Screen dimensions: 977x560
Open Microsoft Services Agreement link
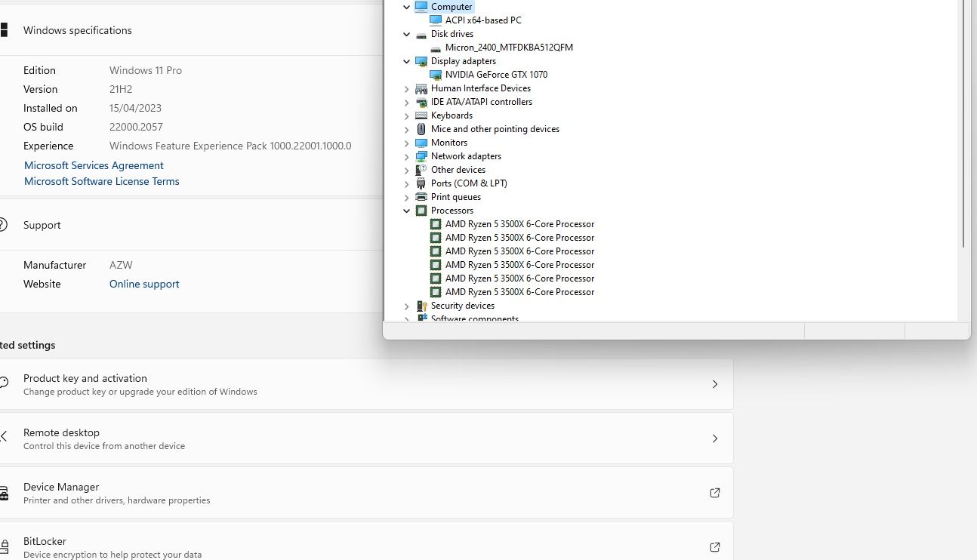tap(94, 165)
